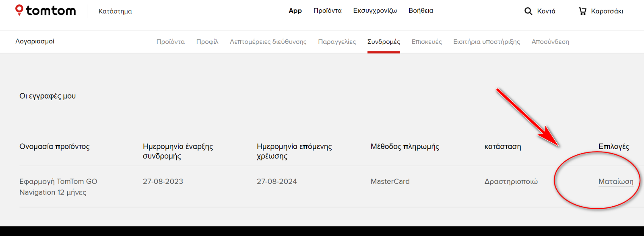644x236 pixels.
Task: Click the search magnifier icon
Action: click(528, 11)
